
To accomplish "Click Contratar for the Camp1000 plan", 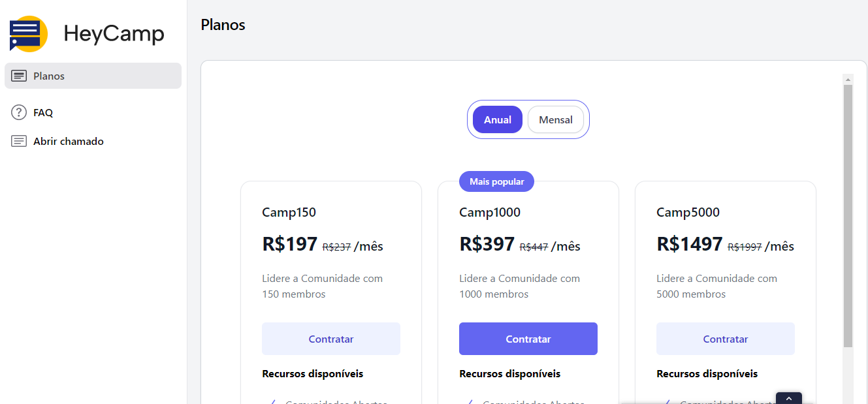I will click(x=528, y=339).
